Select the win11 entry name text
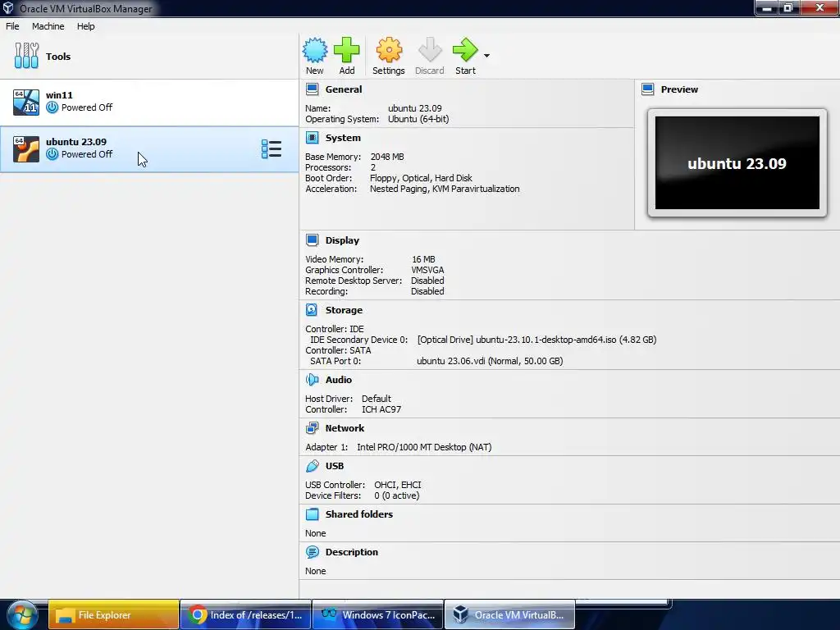The height and width of the screenshot is (630, 840). [59, 95]
